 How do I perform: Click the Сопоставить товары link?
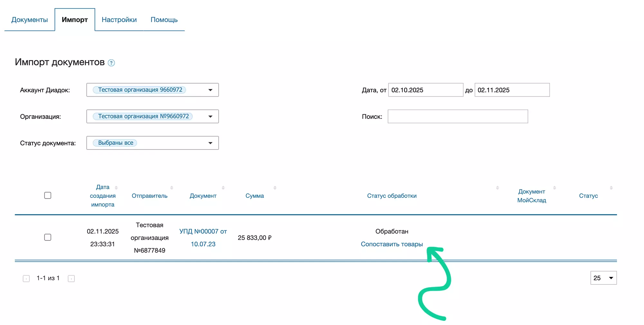(x=392, y=244)
